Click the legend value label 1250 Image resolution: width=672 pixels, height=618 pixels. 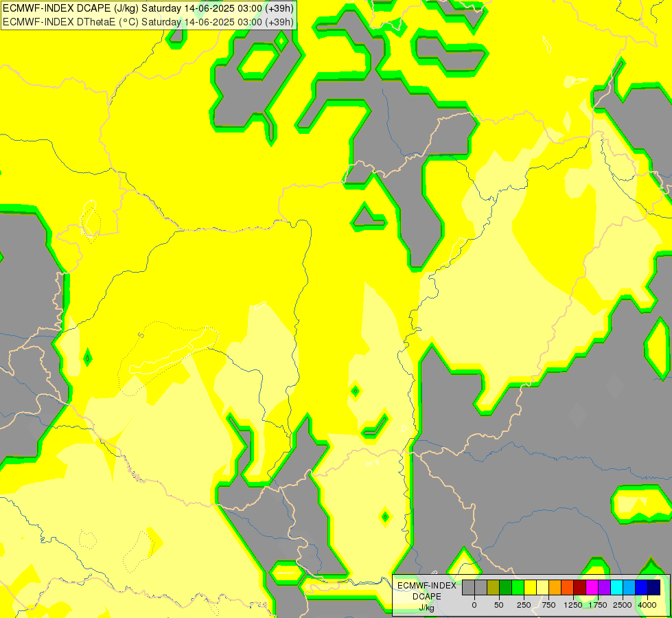[x=573, y=605]
